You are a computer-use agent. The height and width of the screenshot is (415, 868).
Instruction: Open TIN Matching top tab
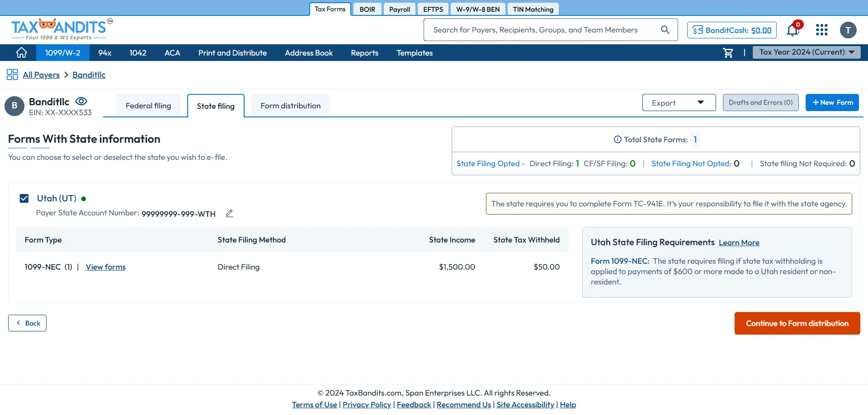click(533, 9)
